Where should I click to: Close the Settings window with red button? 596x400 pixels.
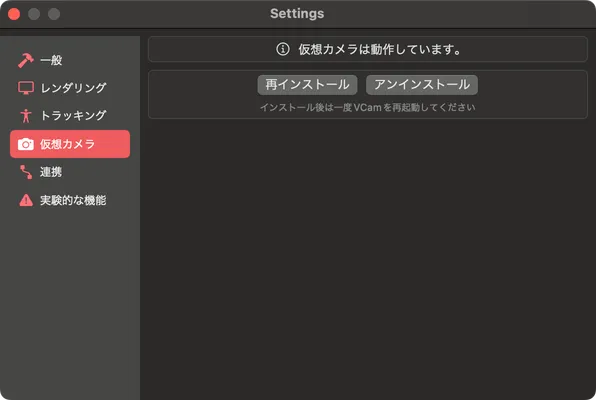14,14
